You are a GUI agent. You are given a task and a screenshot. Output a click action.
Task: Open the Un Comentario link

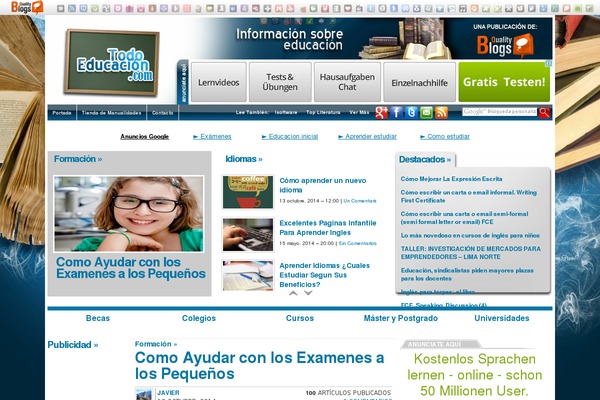pyautogui.click(x=360, y=201)
